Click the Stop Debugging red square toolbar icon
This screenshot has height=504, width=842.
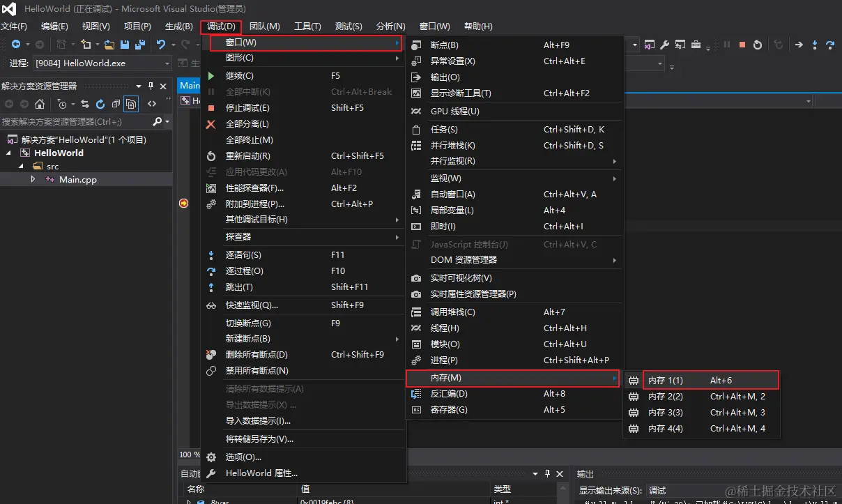742,45
